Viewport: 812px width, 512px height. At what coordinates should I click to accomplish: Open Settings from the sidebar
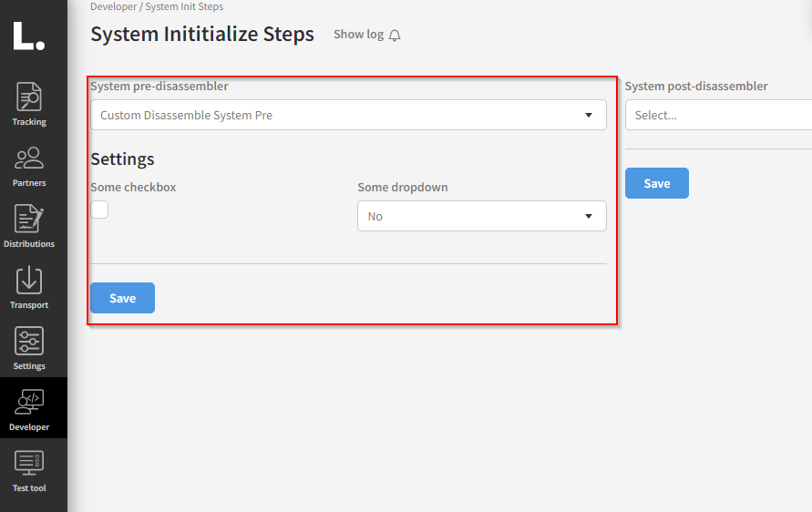tap(29, 348)
